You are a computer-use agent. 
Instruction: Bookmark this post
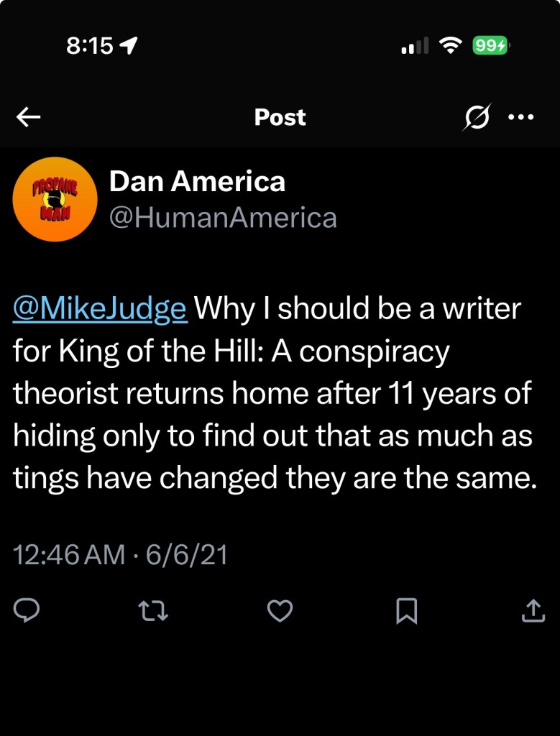[406, 612]
